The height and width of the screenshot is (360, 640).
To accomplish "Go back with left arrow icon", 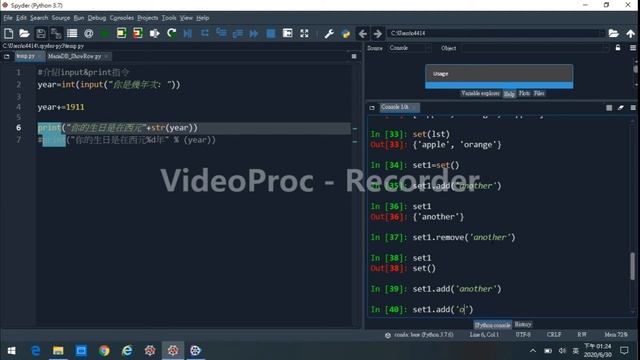I will [362, 33].
